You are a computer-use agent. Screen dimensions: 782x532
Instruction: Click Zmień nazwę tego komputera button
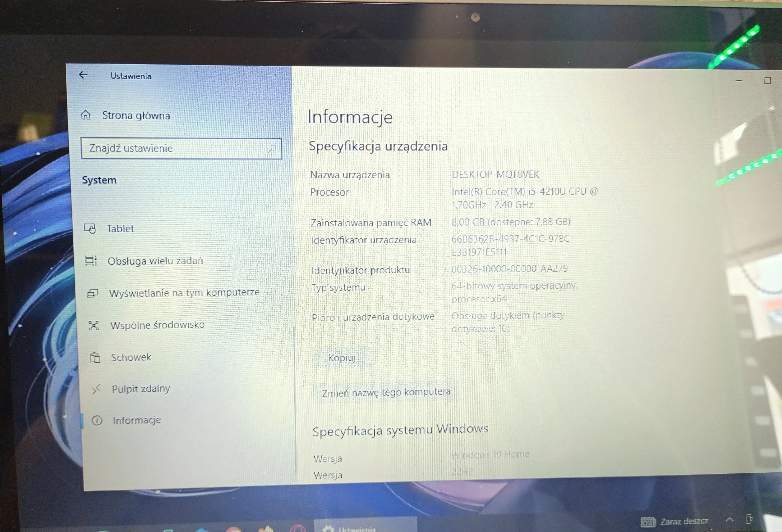386,392
